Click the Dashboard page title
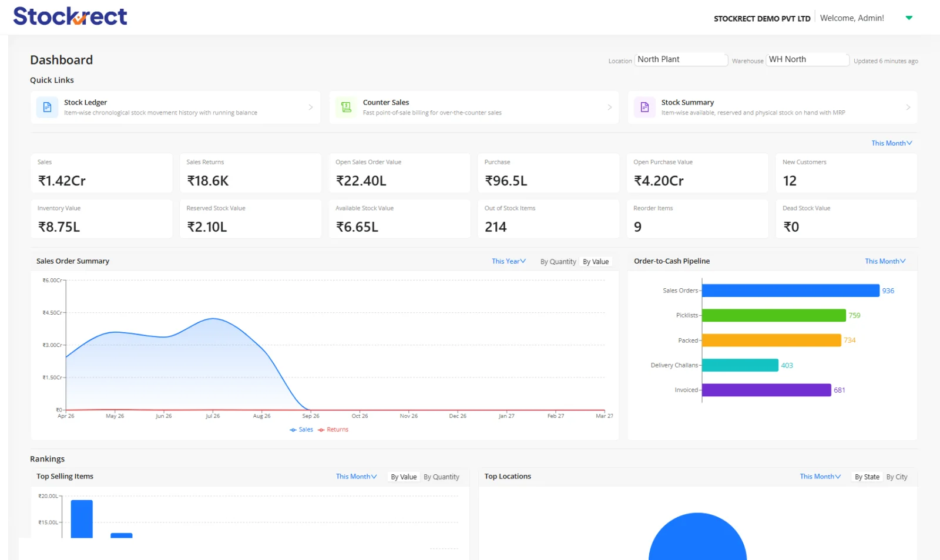 click(x=62, y=60)
